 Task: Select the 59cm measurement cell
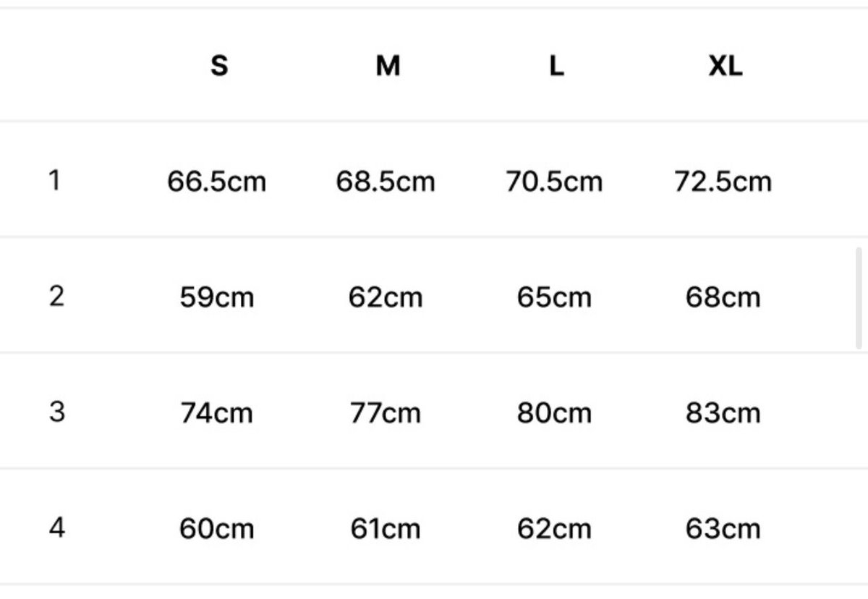coord(217,297)
